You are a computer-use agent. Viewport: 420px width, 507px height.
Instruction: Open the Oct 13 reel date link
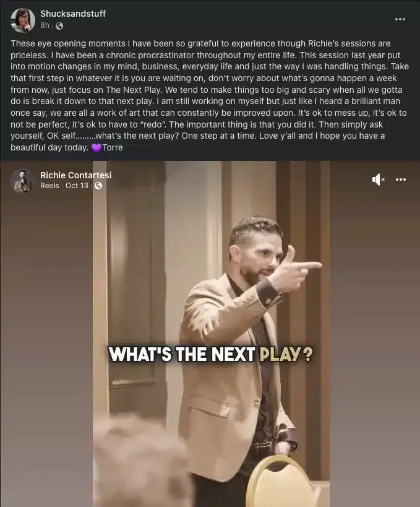point(77,186)
